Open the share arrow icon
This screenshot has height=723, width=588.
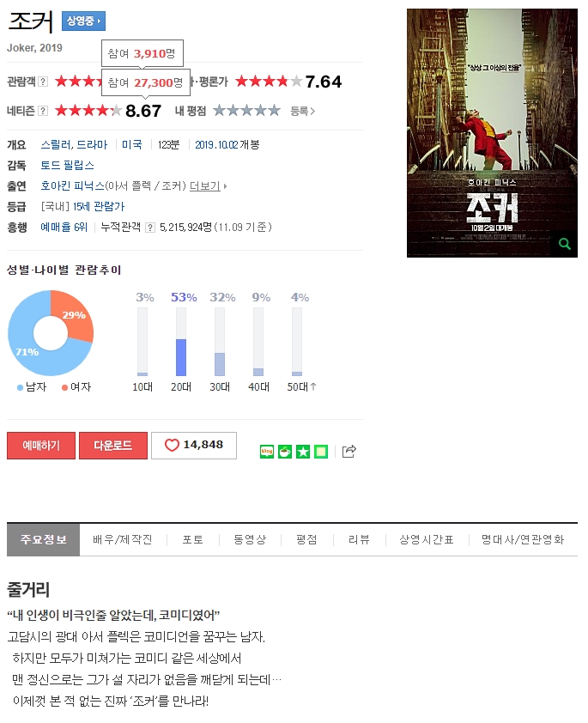point(349,452)
